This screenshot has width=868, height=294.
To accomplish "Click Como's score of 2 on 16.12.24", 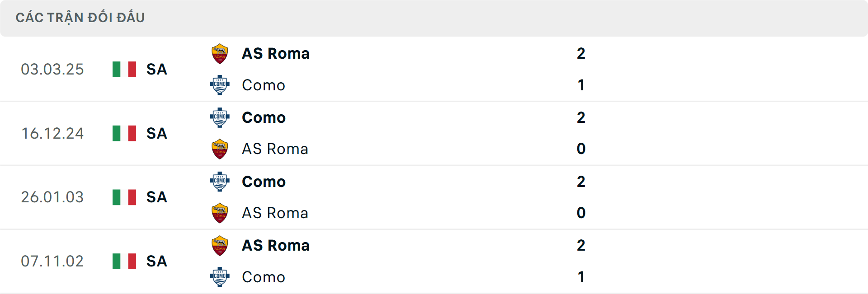I will pos(581,118).
